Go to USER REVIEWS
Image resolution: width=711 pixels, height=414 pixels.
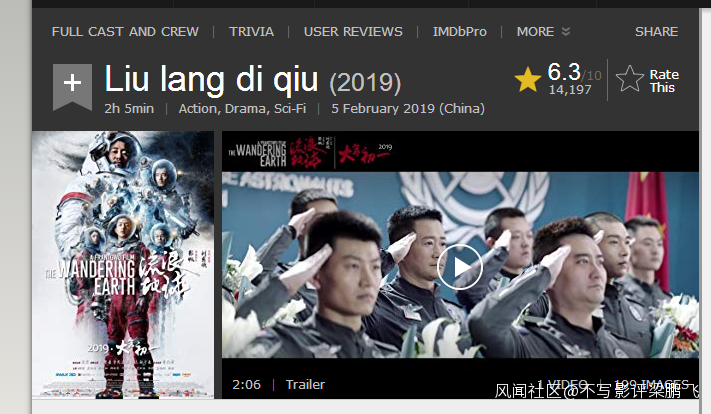point(353,32)
